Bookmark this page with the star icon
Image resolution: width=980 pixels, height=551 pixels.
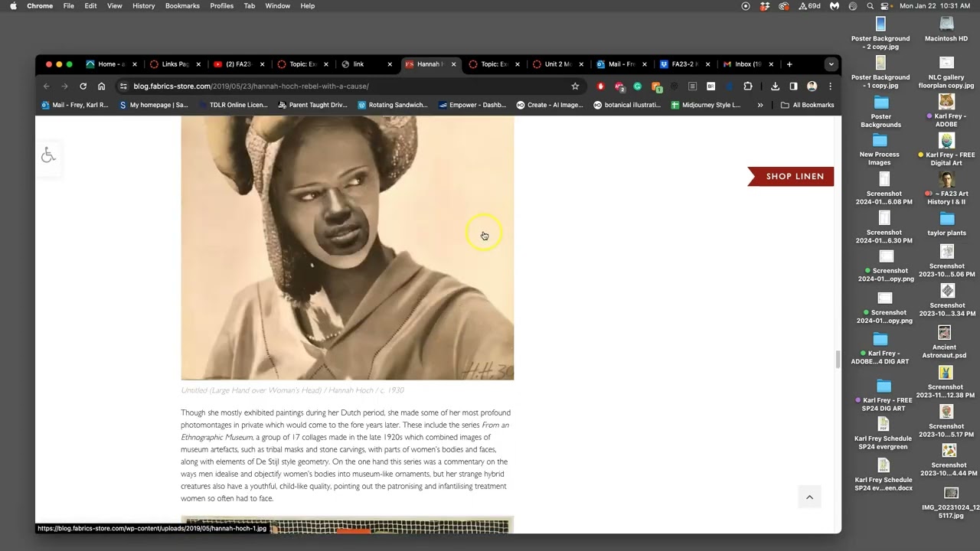point(575,86)
